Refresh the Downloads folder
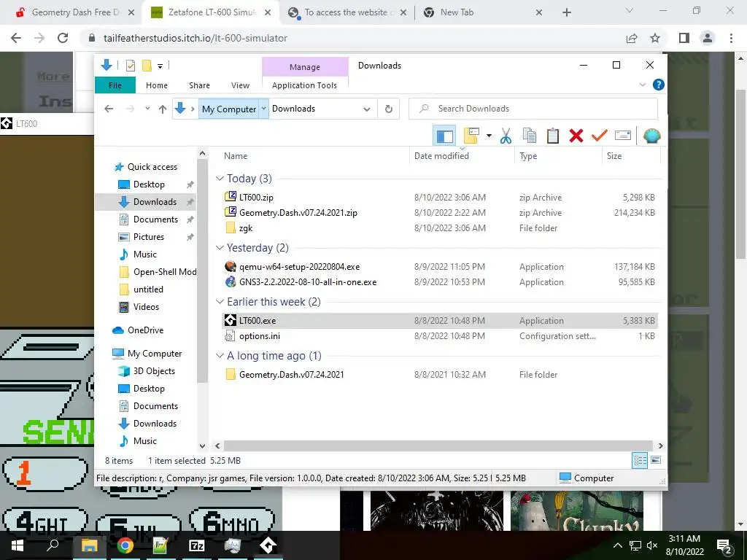This screenshot has width=747, height=560. (389, 109)
